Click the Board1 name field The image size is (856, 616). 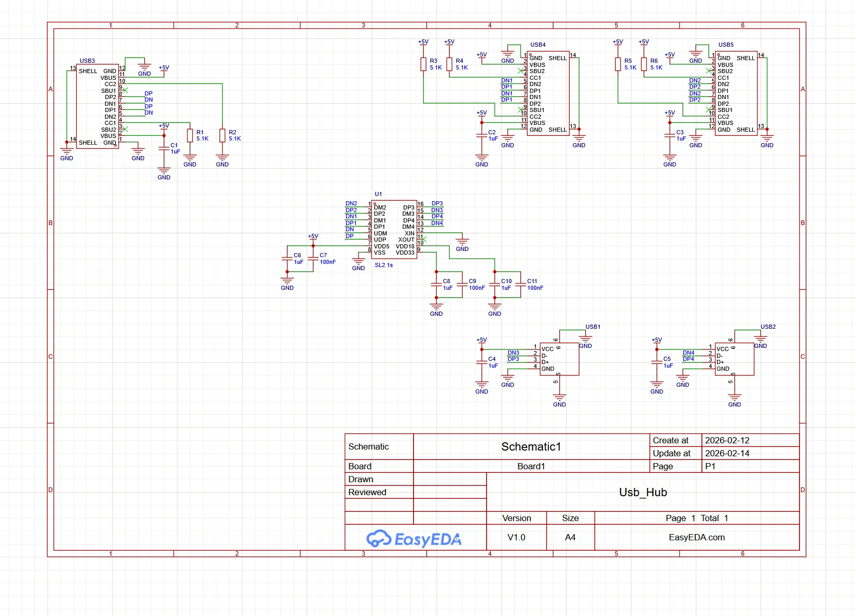click(531, 466)
